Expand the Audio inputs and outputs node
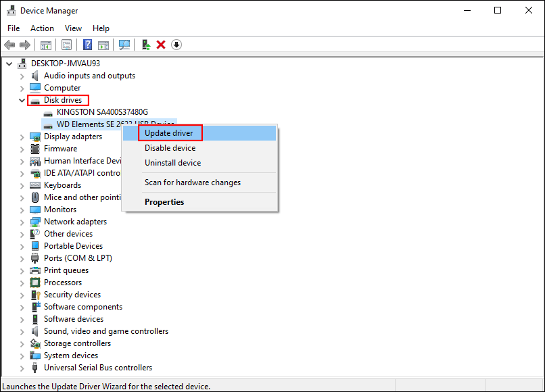This screenshot has height=392, width=545. pyautogui.click(x=22, y=76)
